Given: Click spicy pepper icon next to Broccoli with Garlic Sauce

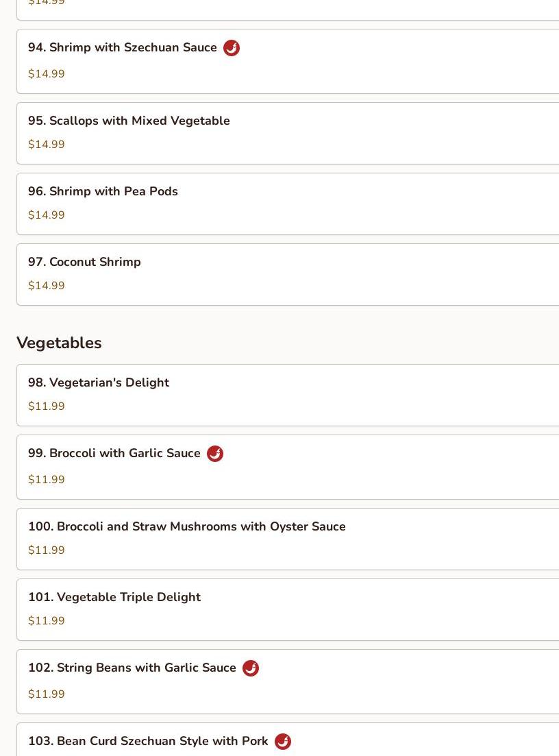Looking at the screenshot, I should 215,454.
